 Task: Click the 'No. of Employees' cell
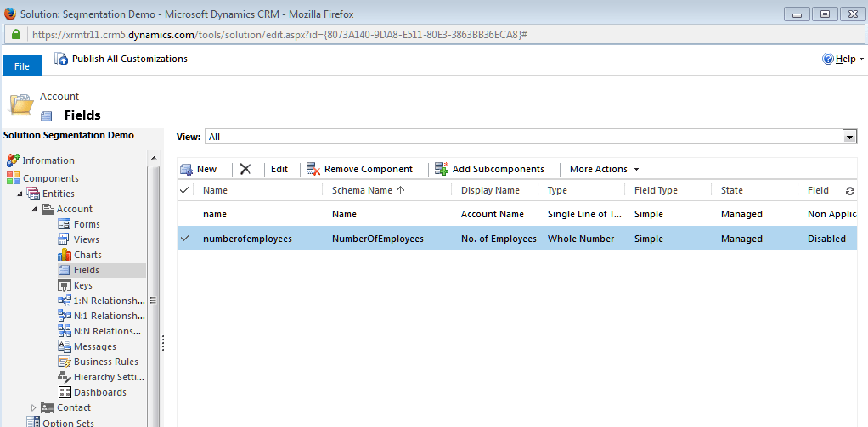(499, 239)
